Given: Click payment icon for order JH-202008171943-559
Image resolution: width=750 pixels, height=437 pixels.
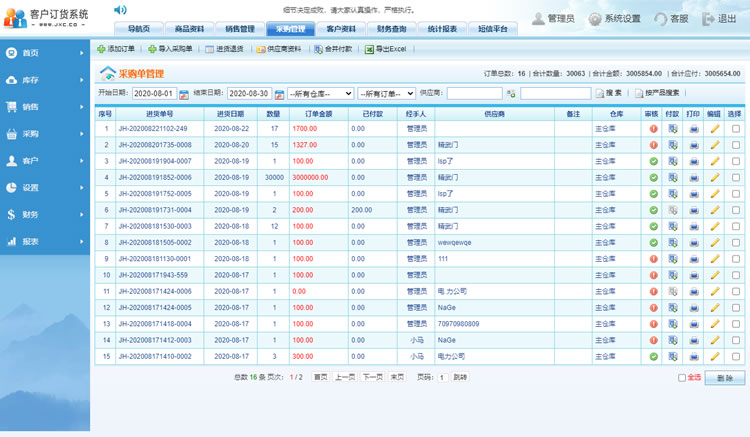Looking at the screenshot, I should click(x=673, y=275).
